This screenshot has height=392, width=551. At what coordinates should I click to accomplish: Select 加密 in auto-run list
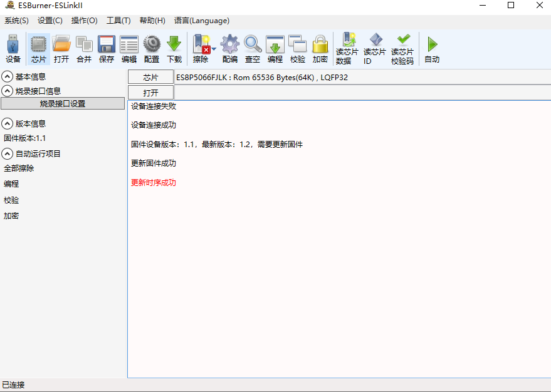(11, 216)
